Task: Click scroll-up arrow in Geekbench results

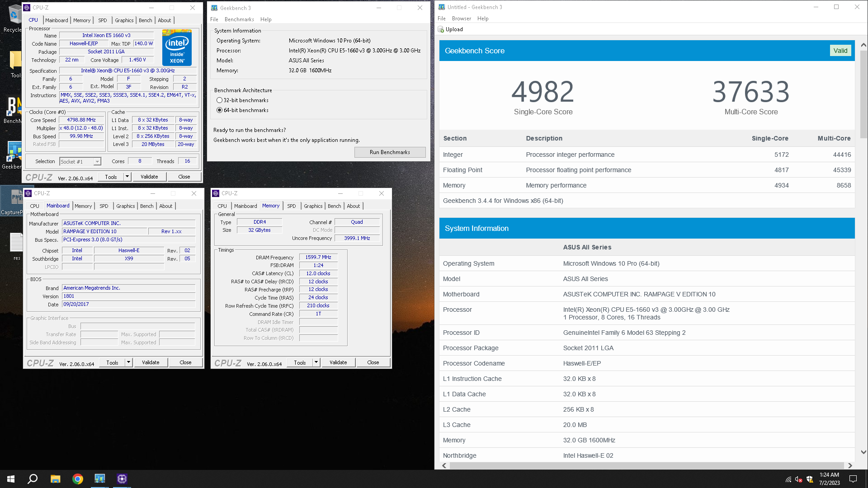Action: click(863, 45)
